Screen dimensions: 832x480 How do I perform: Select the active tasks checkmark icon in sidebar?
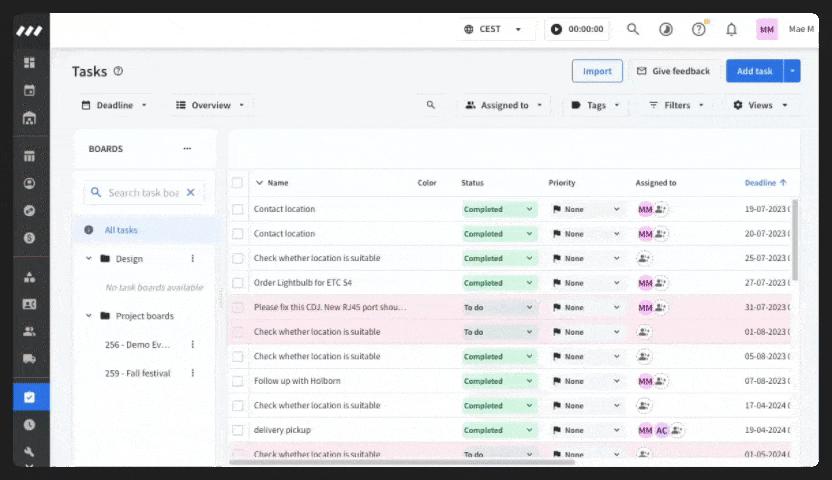[30, 397]
